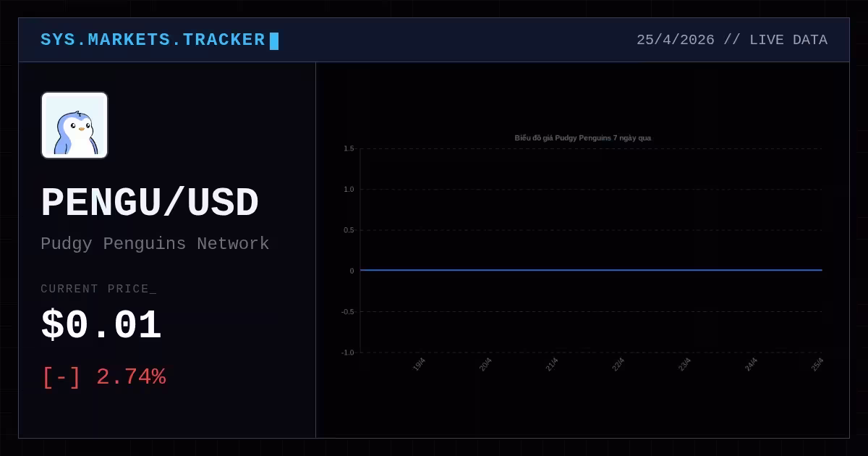This screenshot has width=868, height=456.
Task: Click the 1.0 y-axis label
Action: click(x=349, y=190)
